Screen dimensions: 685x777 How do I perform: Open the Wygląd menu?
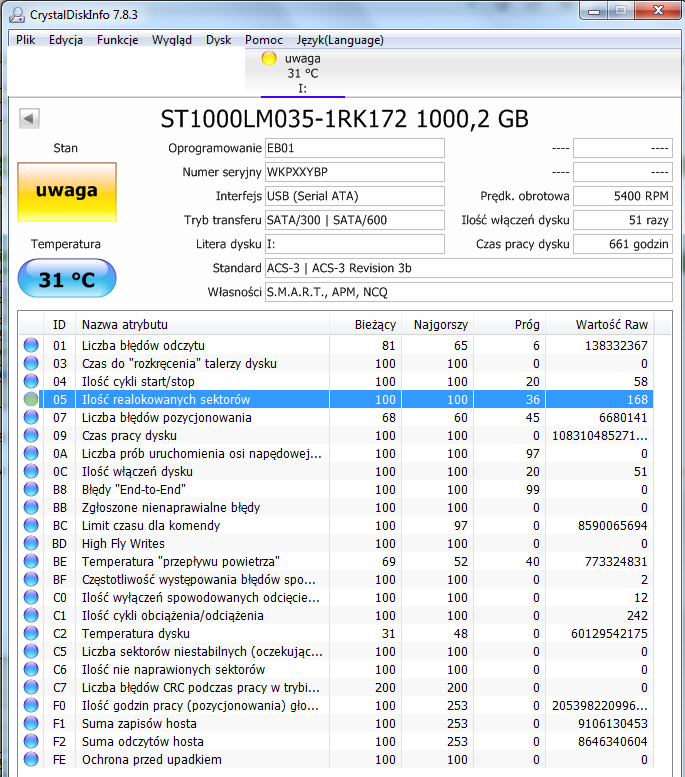coord(171,40)
